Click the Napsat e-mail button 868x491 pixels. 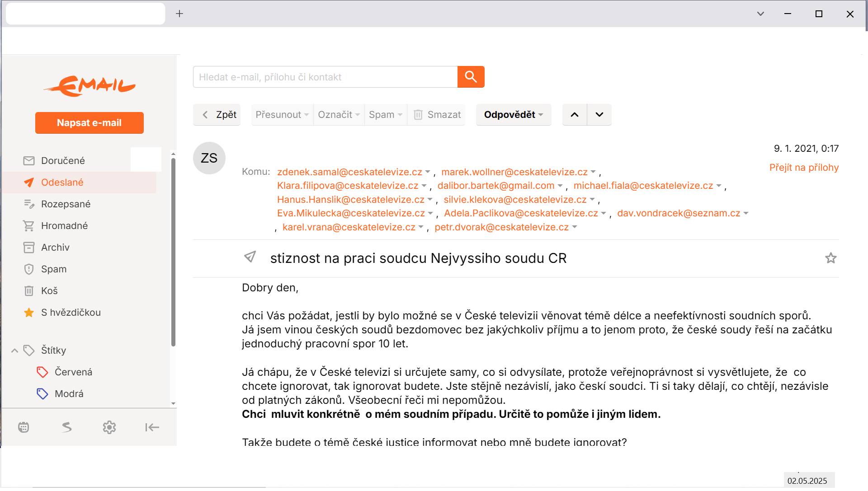pos(90,123)
